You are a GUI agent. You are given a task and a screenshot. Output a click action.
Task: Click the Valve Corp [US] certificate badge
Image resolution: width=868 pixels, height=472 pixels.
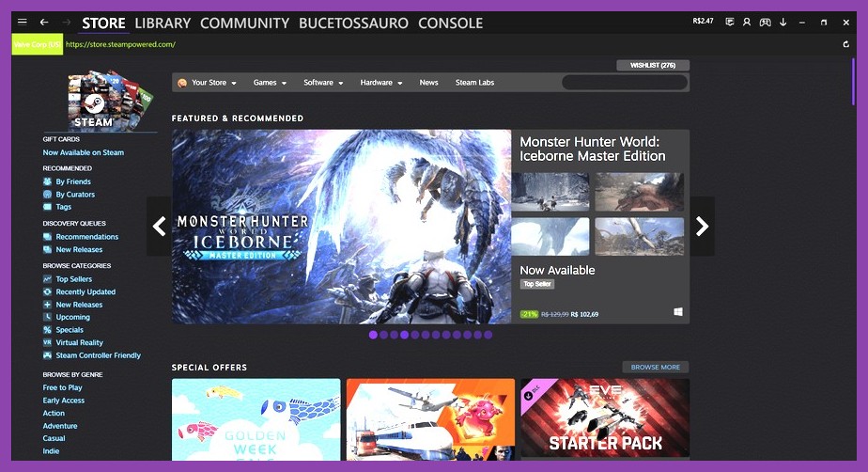(38, 44)
